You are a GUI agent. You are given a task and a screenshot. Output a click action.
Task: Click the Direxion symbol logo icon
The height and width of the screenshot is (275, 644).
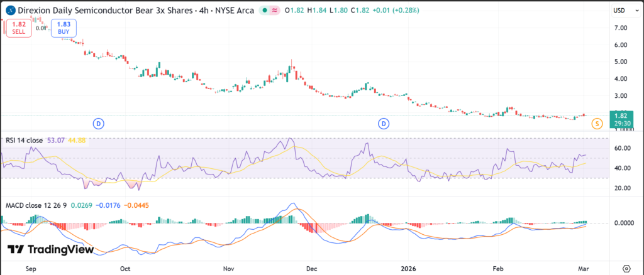point(11,10)
